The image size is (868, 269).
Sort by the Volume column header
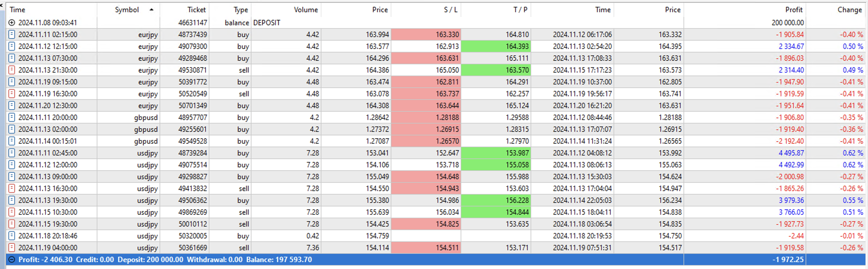(286, 10)
